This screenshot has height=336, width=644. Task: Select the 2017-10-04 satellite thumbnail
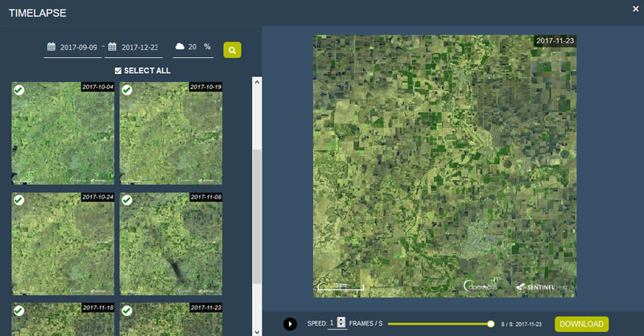click(x=63, y=133)
